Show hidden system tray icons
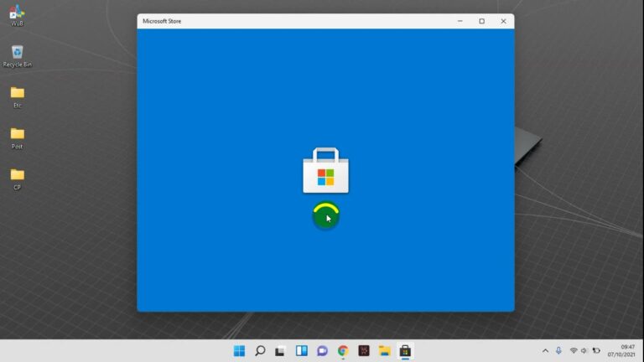This screenshot has width=644, height=362. click(x=545, y=351)
